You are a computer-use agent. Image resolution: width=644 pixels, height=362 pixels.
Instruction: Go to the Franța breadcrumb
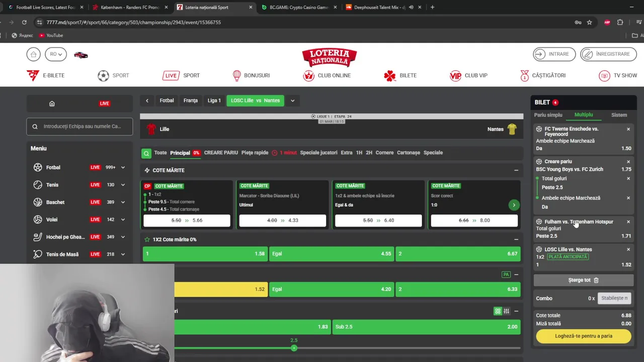[191, 101]
